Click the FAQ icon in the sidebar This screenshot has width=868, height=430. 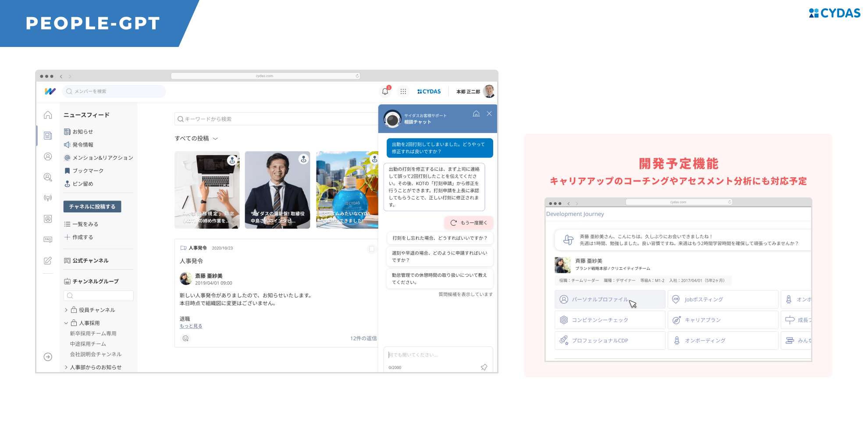coord(48,239)
